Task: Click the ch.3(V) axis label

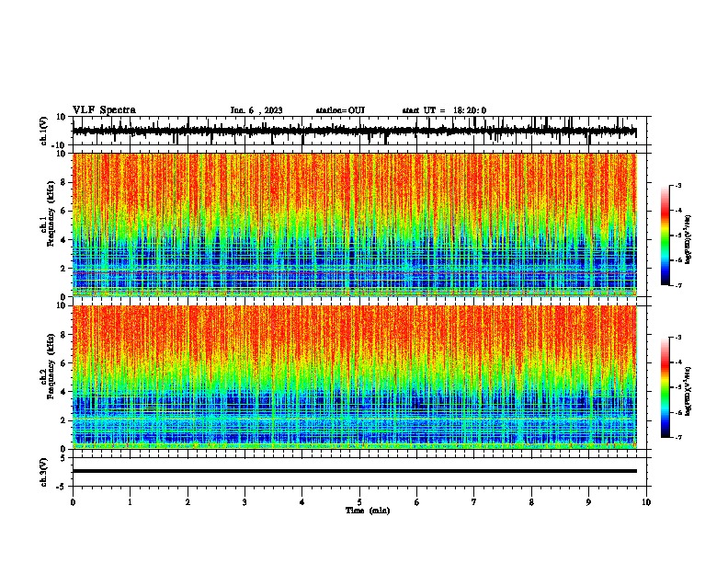Action: [44, 473]
